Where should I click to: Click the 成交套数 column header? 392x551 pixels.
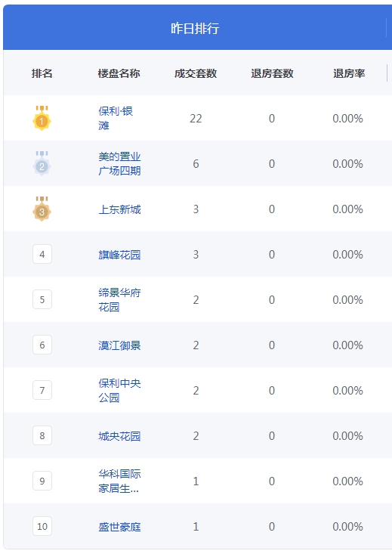pos(196,73)
